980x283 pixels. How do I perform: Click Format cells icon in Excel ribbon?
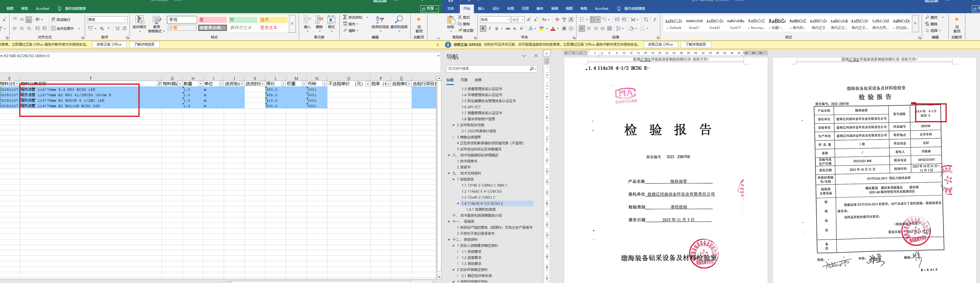(x=331, y=20)
